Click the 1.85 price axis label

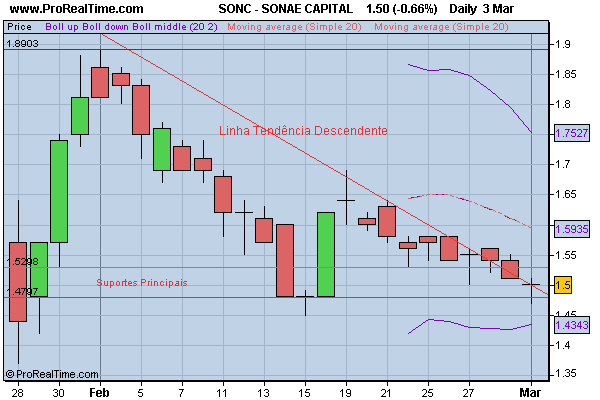point(566,74)
